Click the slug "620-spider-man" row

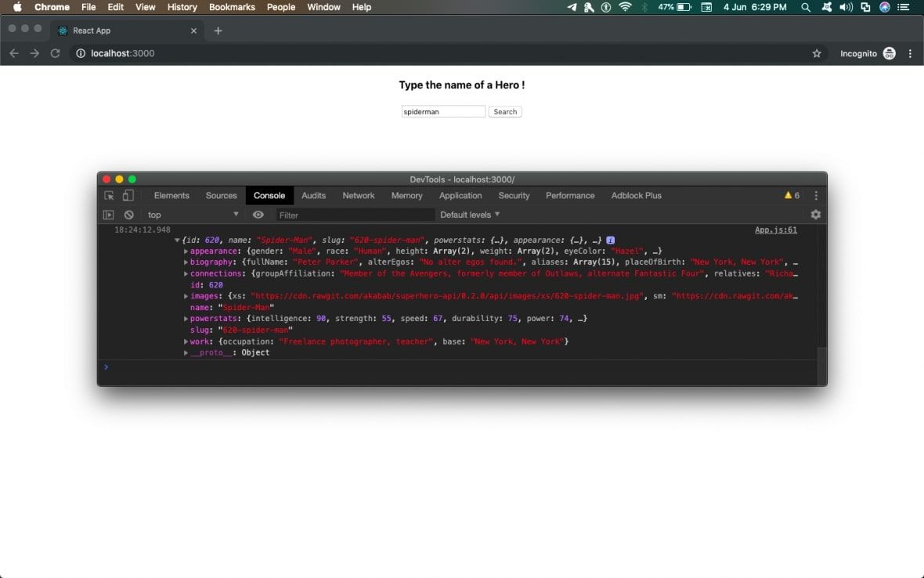241,331
